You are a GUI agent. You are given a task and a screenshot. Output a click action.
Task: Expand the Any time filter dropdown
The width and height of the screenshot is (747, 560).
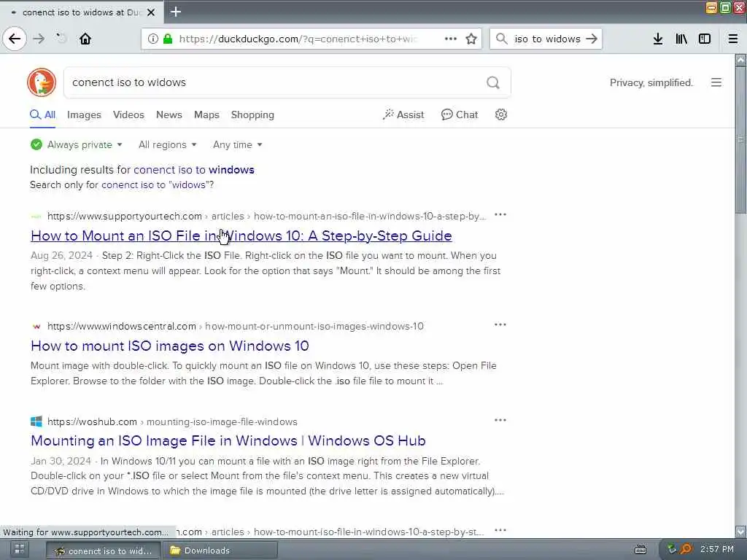(x=237, y=145)
